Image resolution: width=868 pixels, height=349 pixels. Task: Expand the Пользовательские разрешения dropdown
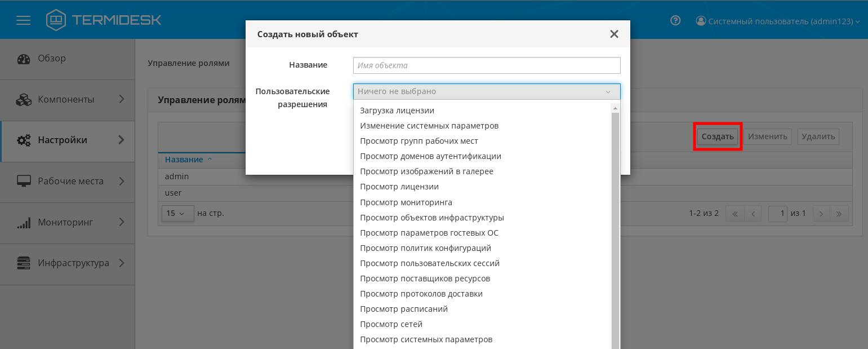click(486, 91)
